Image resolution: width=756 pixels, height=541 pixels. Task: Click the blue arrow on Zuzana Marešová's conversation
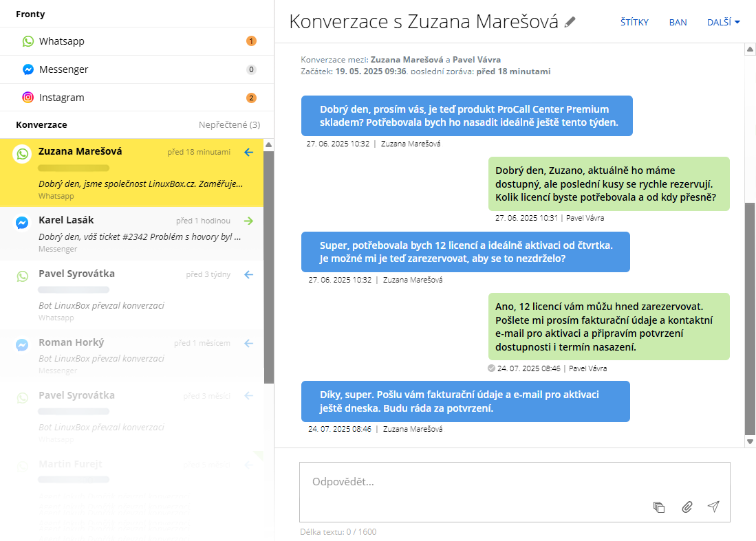pos(248,153)
